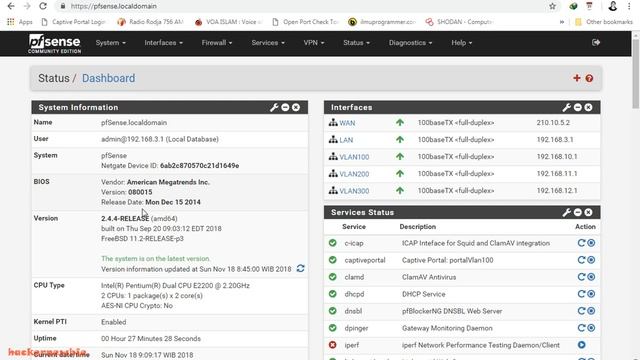Stop the dpinger service
The height and width of the screenshot is (360, 640).
[591, 328]
